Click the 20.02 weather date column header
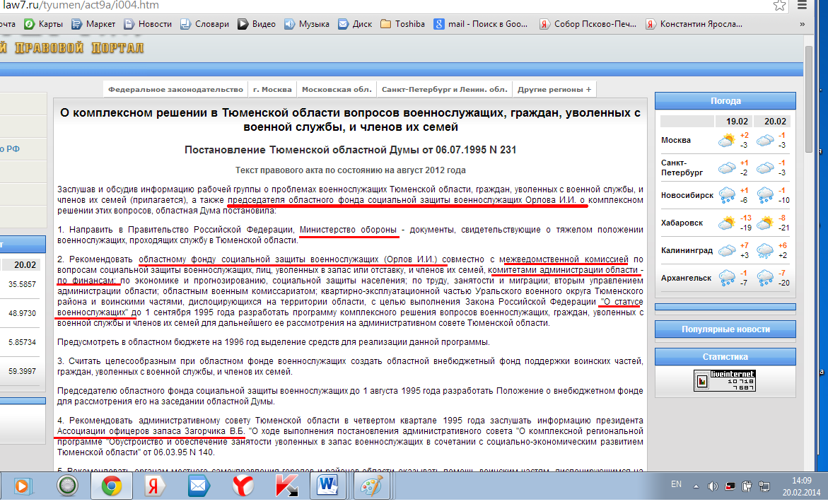 click(775, 121)
